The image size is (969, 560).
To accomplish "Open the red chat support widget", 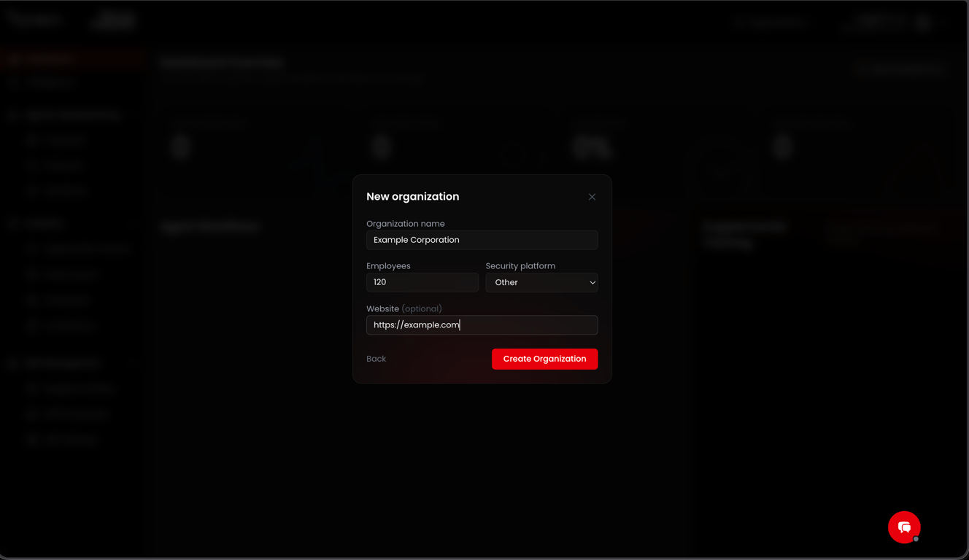I will (904, 527).
